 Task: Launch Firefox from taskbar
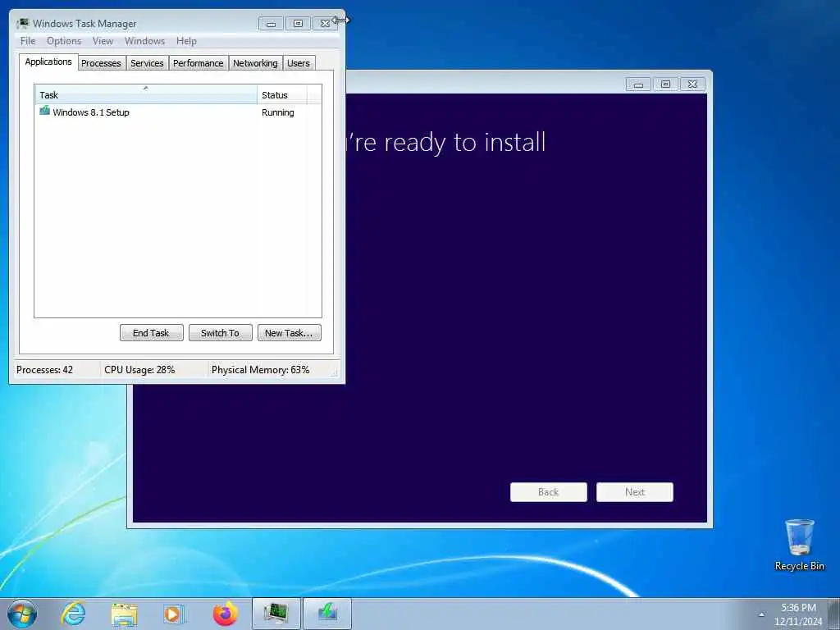point(225,614)
